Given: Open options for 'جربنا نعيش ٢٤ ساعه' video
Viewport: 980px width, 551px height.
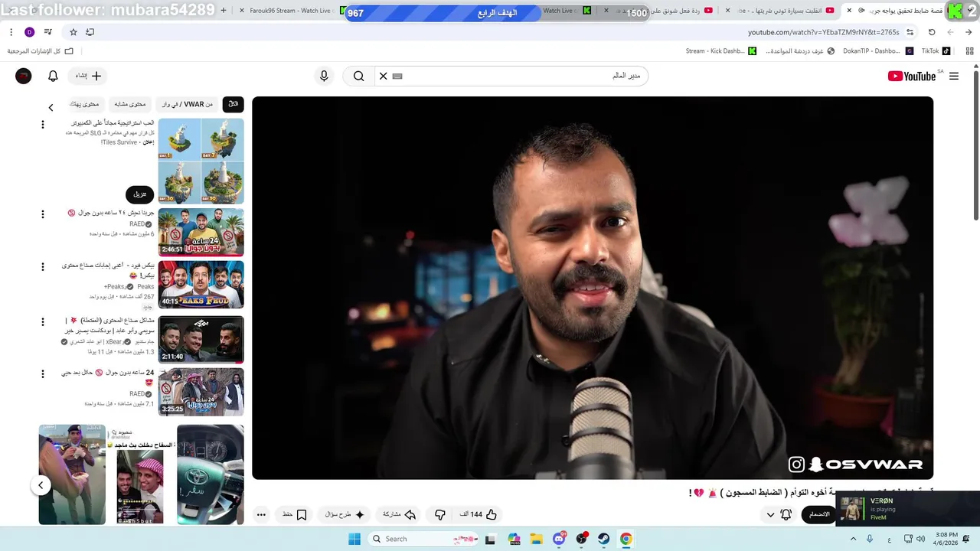Looking at the screenshot, I should [42, 214].
